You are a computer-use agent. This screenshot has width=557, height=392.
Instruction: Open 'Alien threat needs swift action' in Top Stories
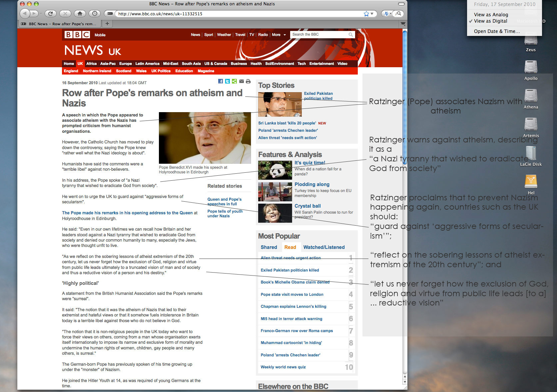tap(287, 138)
